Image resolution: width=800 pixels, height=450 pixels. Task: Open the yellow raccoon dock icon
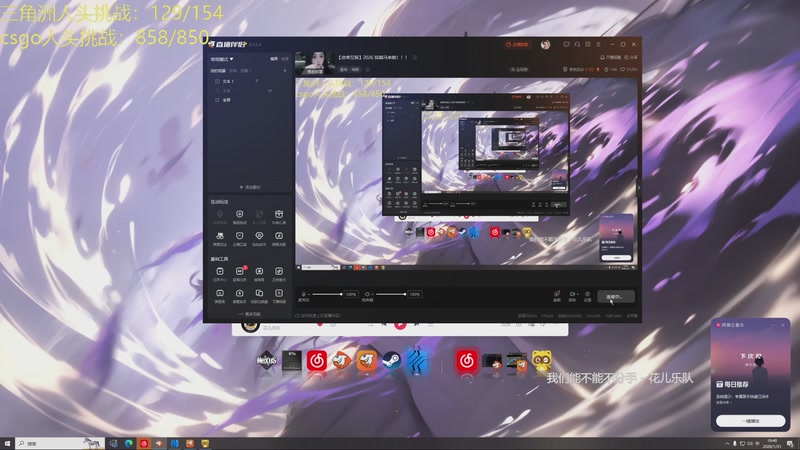(541, 361)
